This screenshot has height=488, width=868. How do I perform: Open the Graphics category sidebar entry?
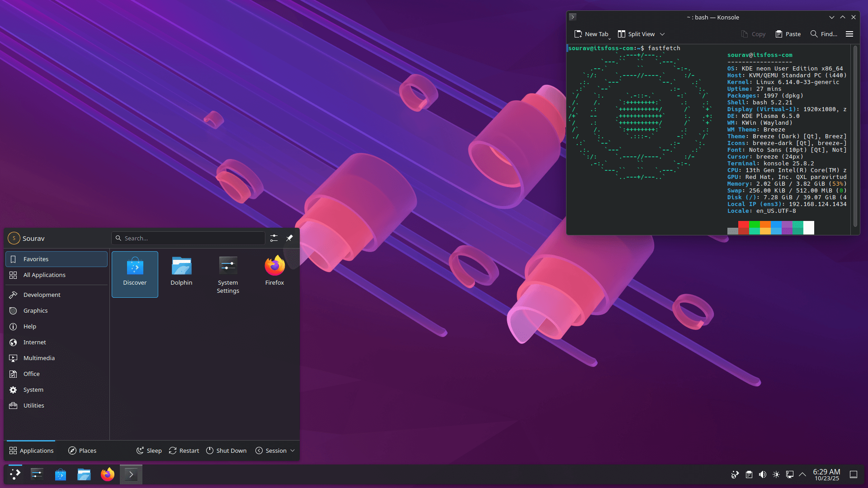tap(36, 310)
